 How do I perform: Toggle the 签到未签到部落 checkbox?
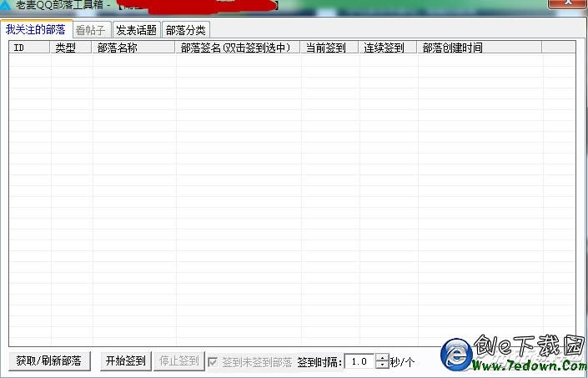click(x=213, y=362)
